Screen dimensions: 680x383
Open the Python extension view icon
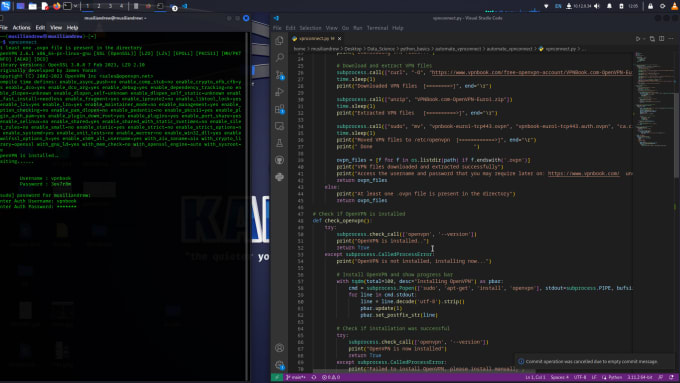click(279, 177)
